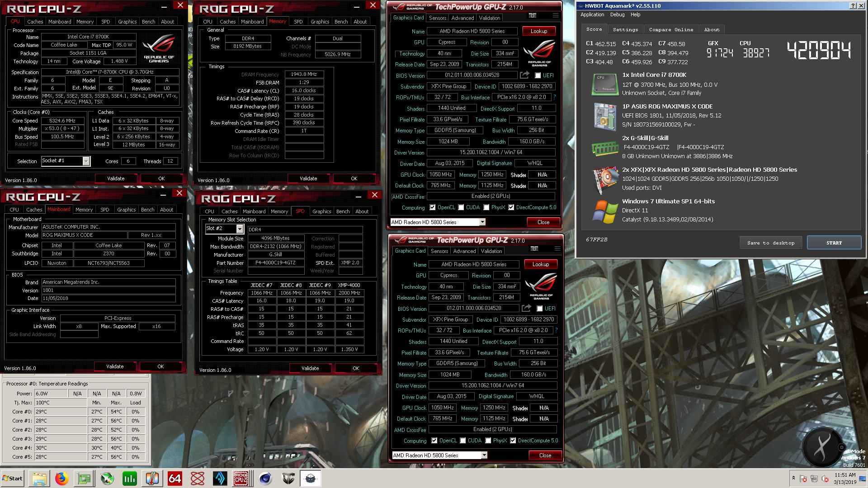The width and height of the screenshot is (868, 488).
Task: Toggle UEFI checkbox in upper GPU-Z
Action: [x=538, y=75]
